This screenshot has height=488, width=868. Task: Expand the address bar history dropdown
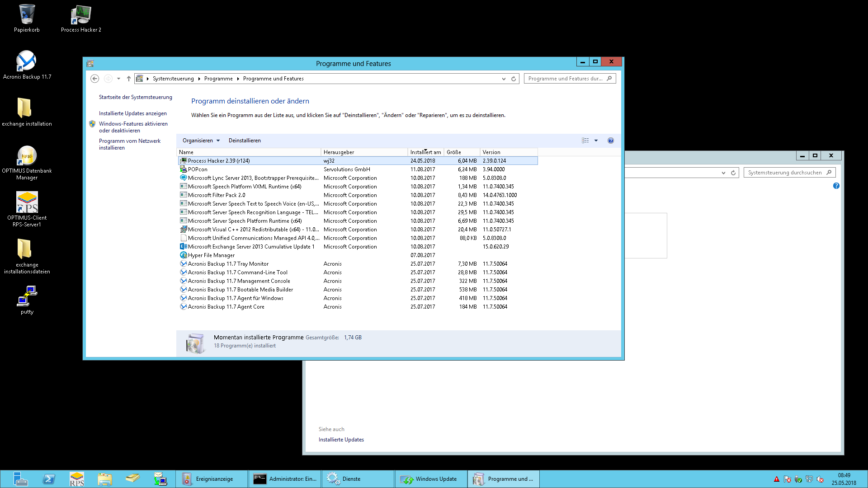[x=504, y=79]
